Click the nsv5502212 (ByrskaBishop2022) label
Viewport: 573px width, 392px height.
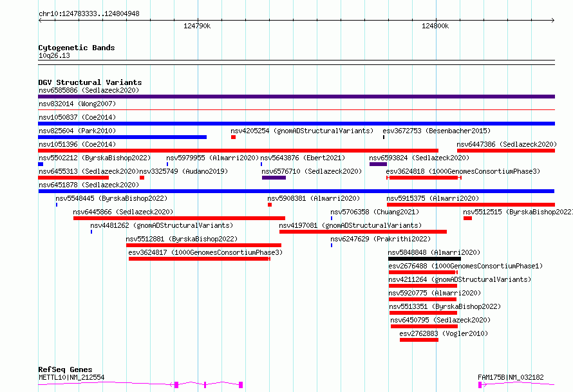click(x=95, y=158)
